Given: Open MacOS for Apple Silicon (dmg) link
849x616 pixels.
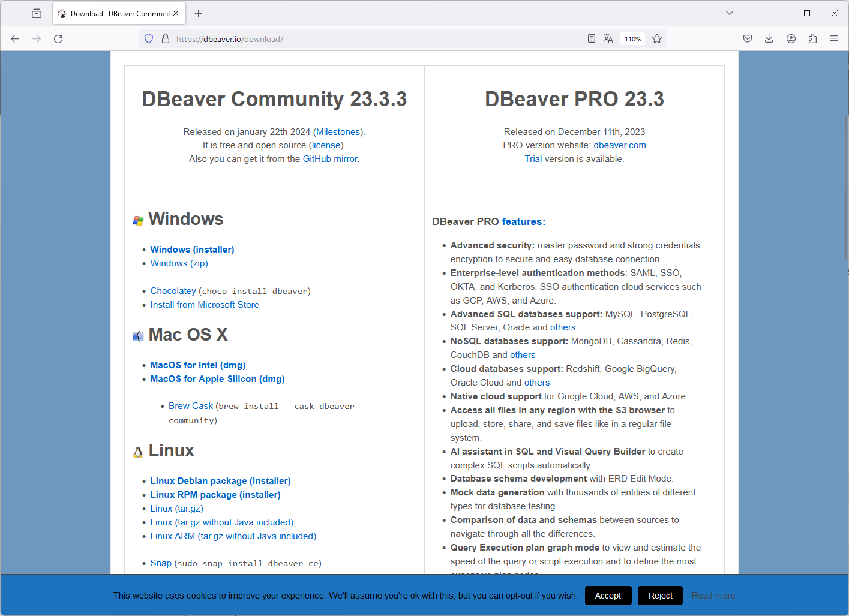Looking at the screenshot, I should click(x=217, y=379).
